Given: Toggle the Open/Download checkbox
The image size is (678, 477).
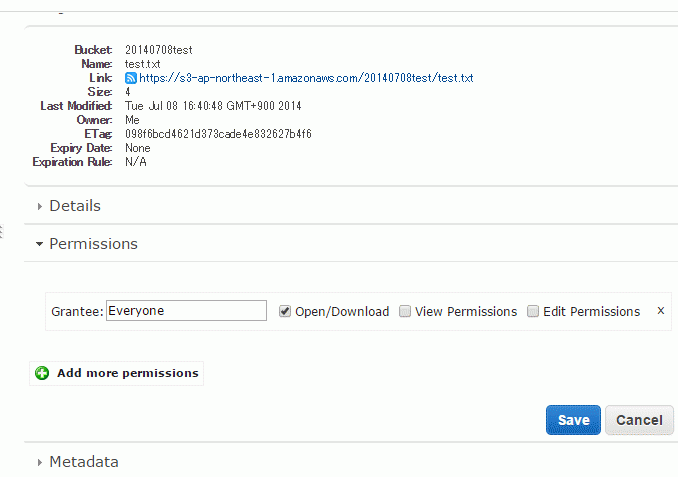Looking at the screenshot, I should (285, 311).
